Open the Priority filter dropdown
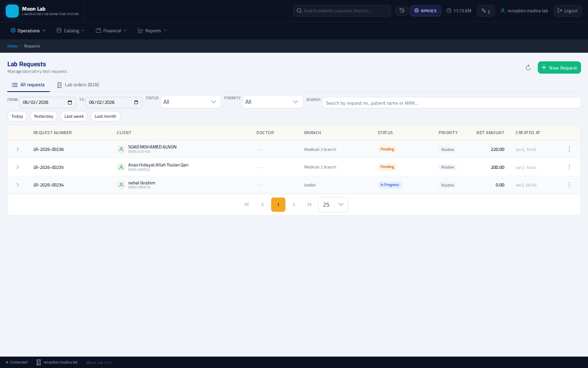The height and width of the screenshot is (368, 588). 272,102
